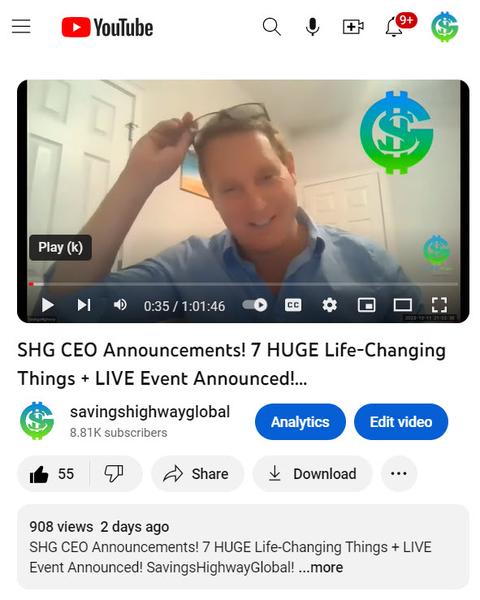Click the video progress bar
Viewport: 480px width, 600px height.
click(243, 284)
